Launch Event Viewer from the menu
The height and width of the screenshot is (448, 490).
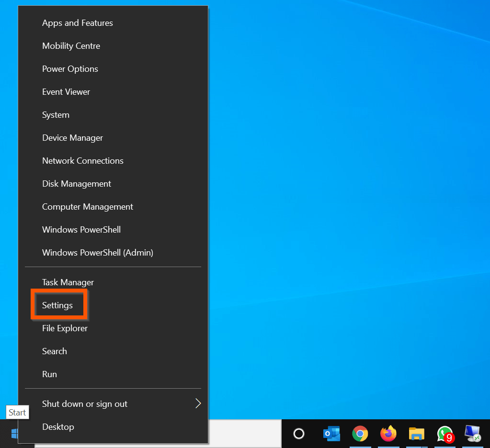tap(113, 92)
